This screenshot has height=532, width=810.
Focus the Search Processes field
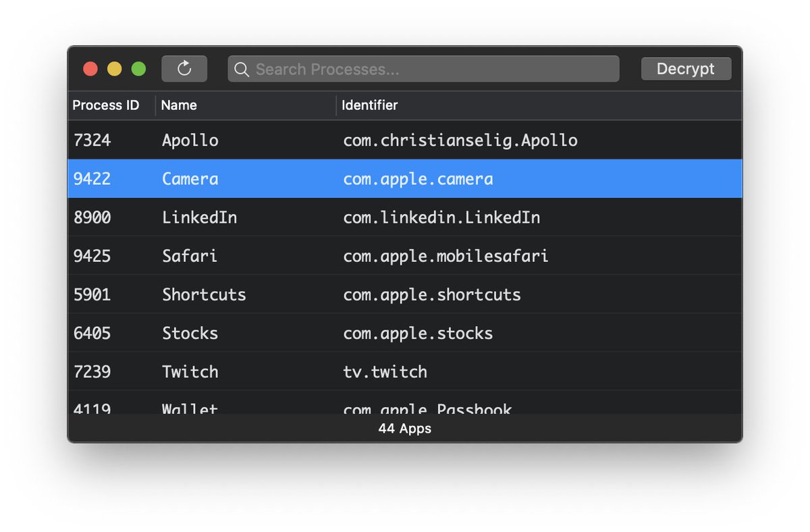coord(423,69)
